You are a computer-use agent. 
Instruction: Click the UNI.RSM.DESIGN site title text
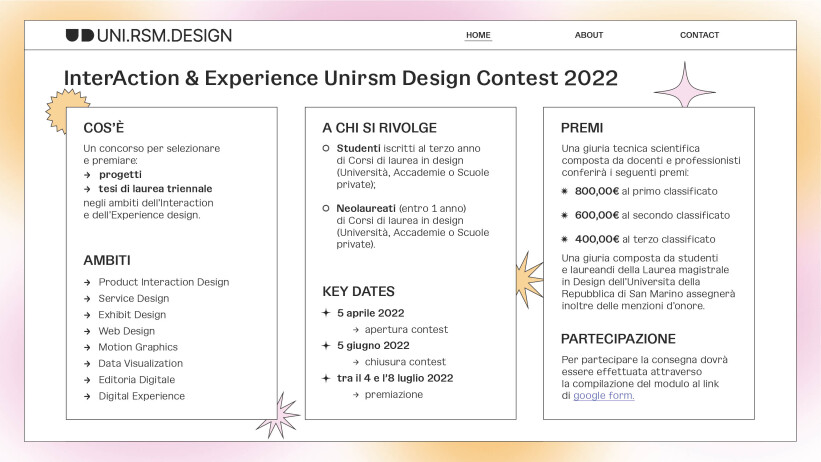point(164,36)
